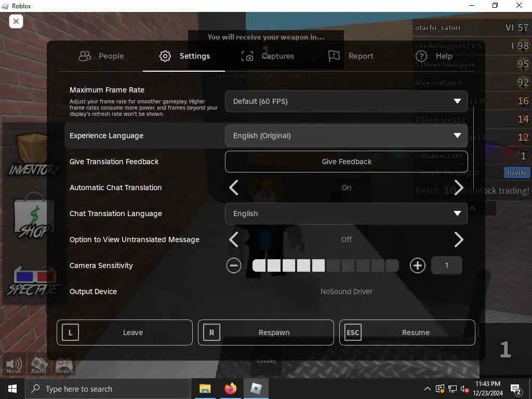Click the NoSound Driver output device text
Viewport: 532px width, 399px height.
click(347, 291)
